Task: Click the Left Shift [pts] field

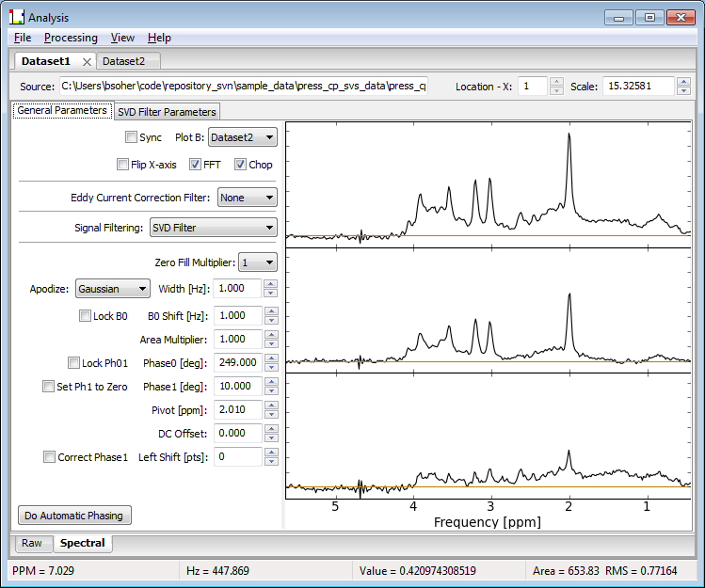Action: 238,456
